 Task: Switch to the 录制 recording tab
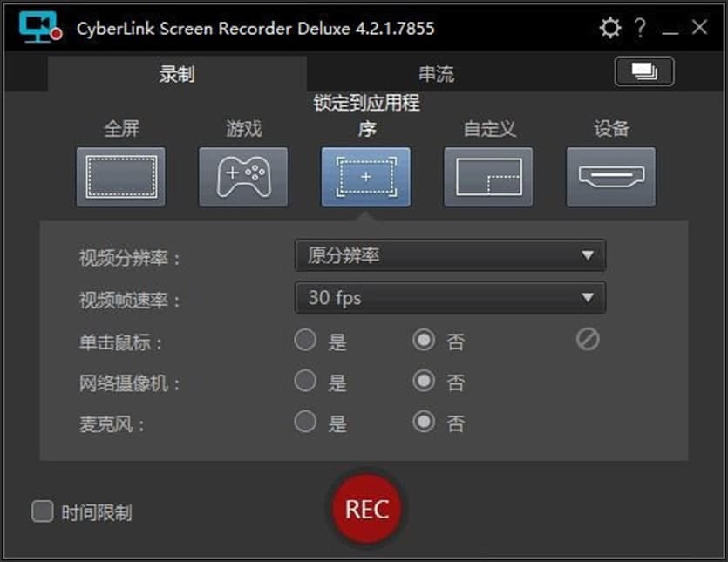click(x=177, y=73)
